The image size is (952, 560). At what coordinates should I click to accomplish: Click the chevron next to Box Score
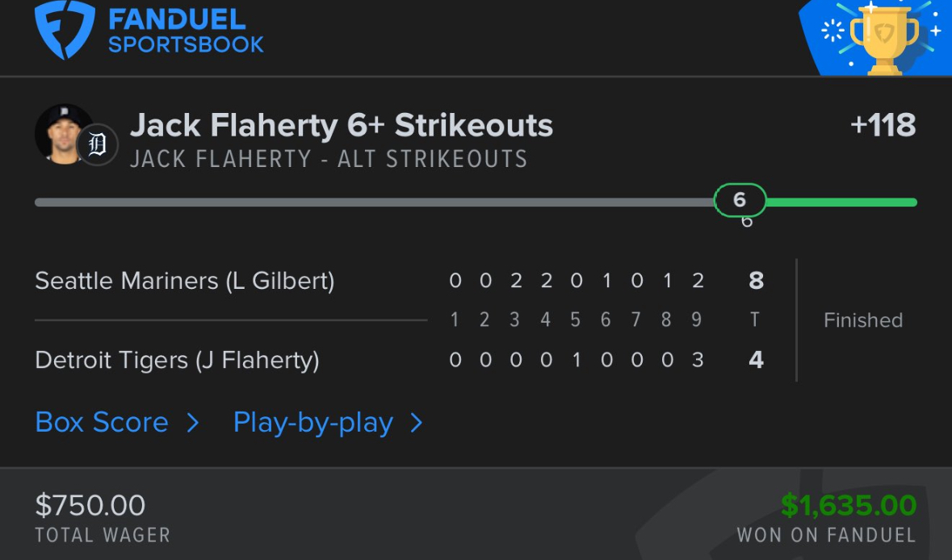192,423
